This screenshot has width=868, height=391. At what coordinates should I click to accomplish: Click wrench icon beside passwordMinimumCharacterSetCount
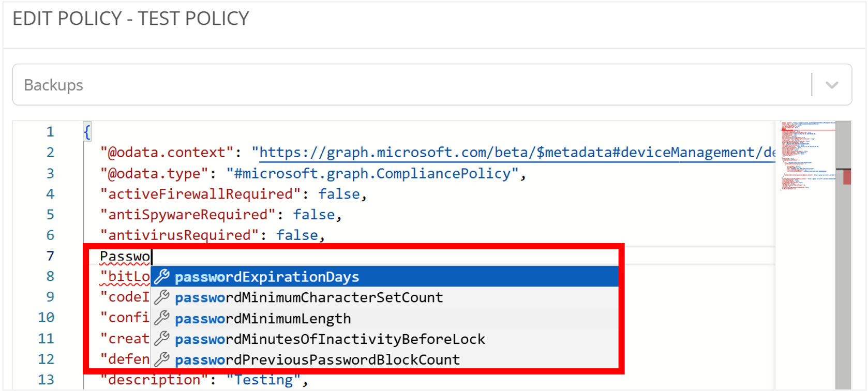pos(162,297)
